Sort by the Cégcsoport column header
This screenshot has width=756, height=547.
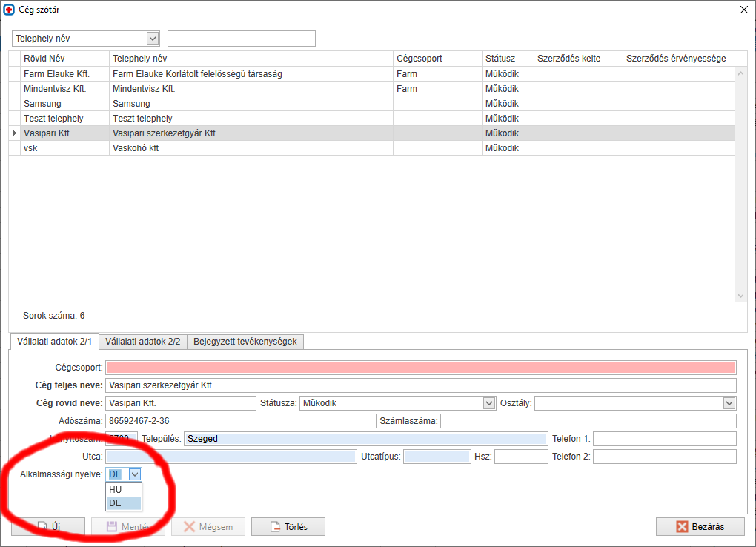pos(437,59)
